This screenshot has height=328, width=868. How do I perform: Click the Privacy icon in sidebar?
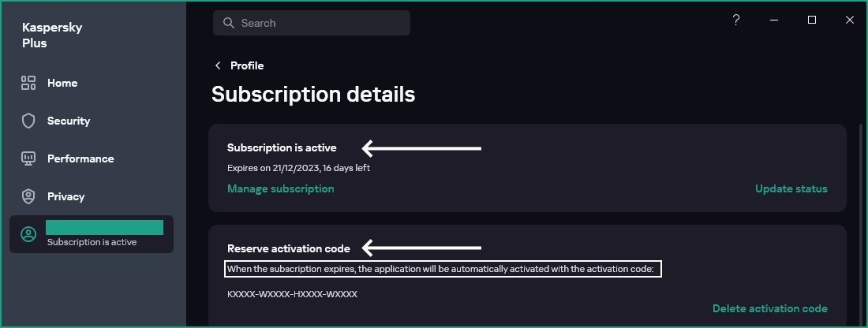28,196
